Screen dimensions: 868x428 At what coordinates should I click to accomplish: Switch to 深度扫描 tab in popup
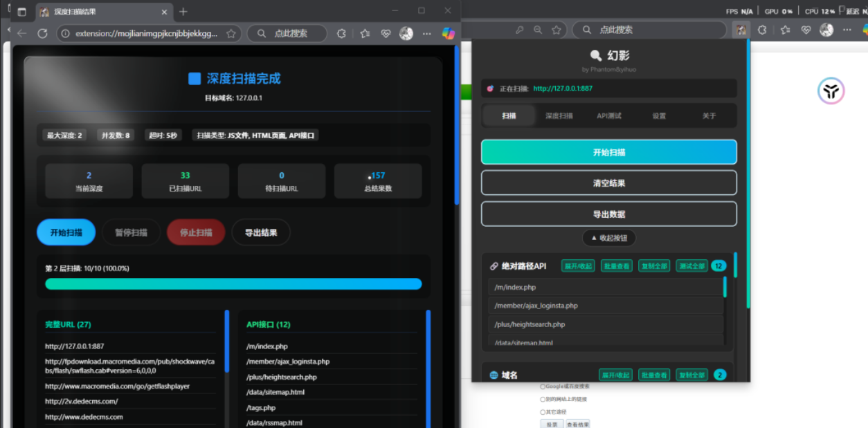(559, 115)
